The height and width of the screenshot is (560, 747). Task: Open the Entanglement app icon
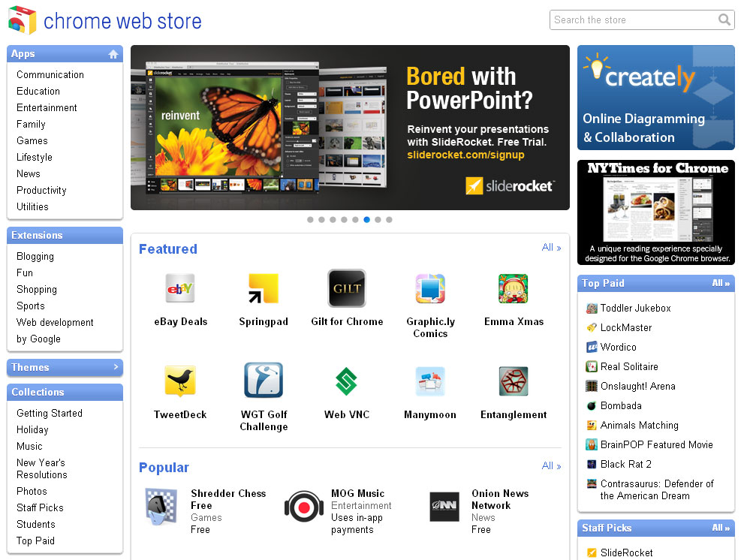click(514, 381)
